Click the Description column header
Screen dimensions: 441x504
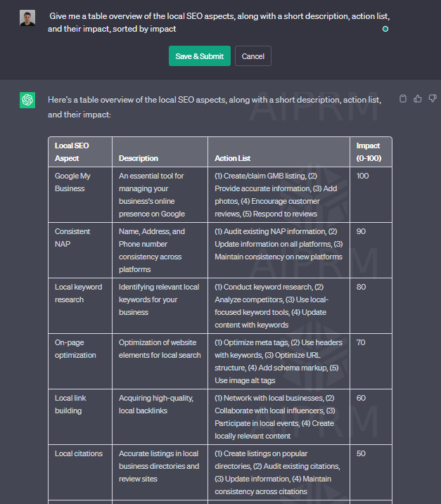139,158
